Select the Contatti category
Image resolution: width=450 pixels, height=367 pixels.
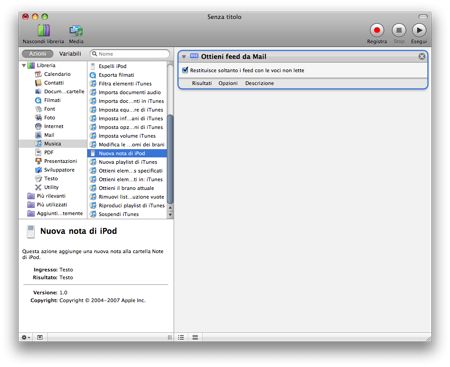pos(54,83)
